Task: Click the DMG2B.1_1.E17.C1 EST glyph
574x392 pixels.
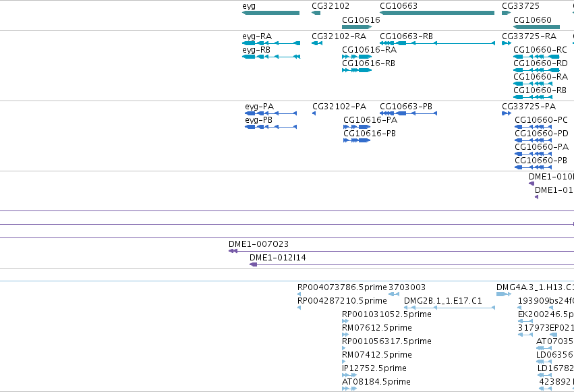Action: pyautogui.click(x=449, y=308)
